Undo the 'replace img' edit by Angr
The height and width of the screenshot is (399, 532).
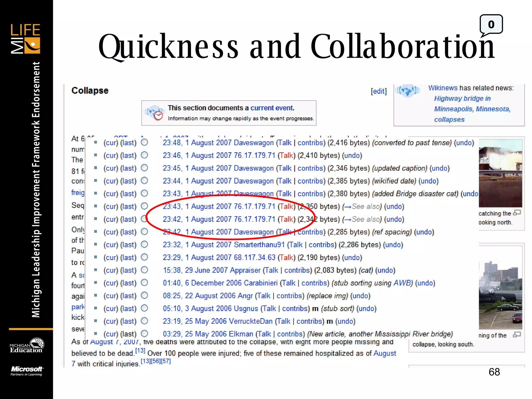(360, 296)
